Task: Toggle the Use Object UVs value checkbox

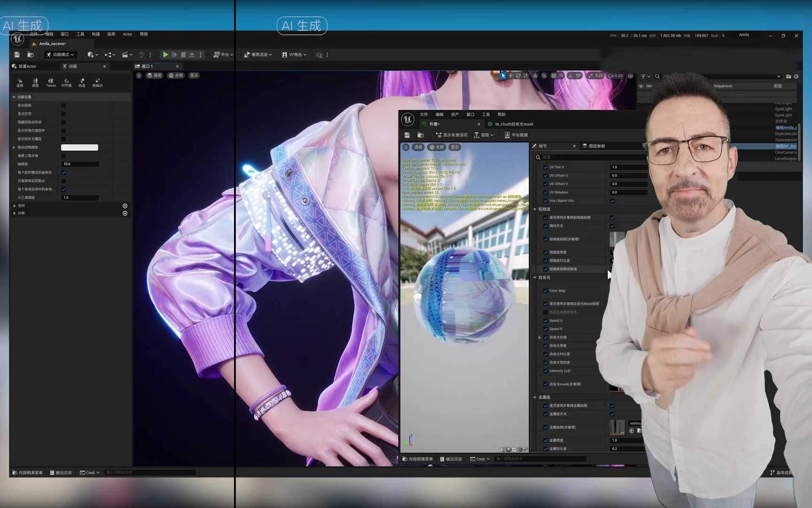Action: click(x=612, y=201)
